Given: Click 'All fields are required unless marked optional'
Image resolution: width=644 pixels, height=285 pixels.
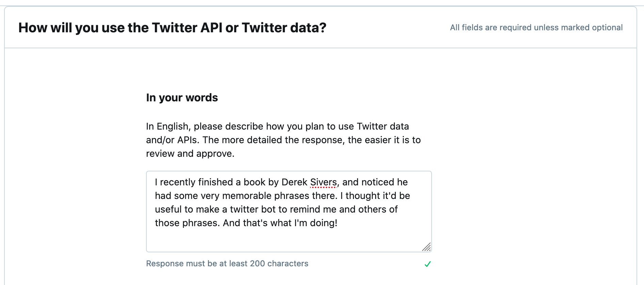Looking at the screenshot, I should (x=536, y=28).
